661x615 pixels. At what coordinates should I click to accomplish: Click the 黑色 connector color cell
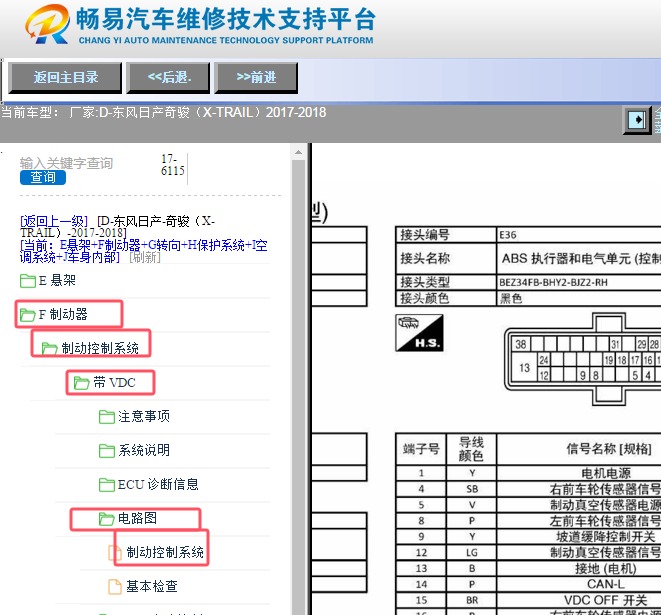pos(579,298)
